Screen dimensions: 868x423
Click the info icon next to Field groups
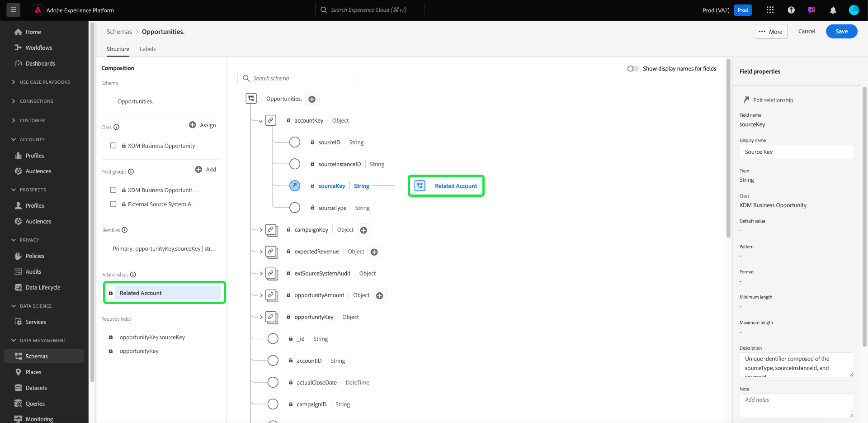(131, 172)
